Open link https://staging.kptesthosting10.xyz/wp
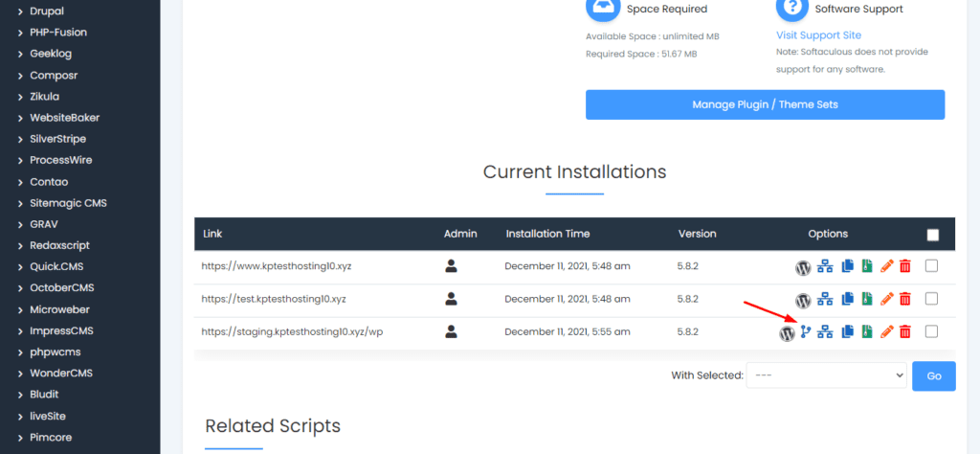Image resolution: width=980 pixels, height=454 pixels. coord(292,332)
